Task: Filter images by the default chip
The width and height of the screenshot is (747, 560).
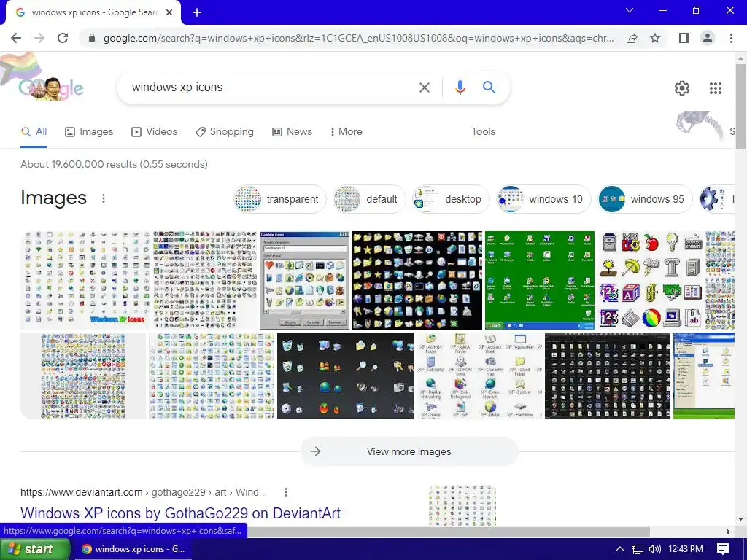Action: [x=368, y=199]
